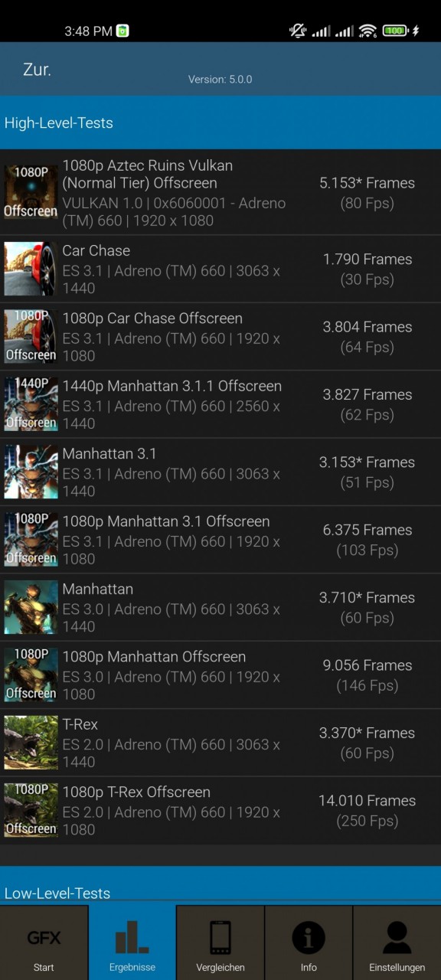Select the Car Chase thumbnail image

[31, 269]
